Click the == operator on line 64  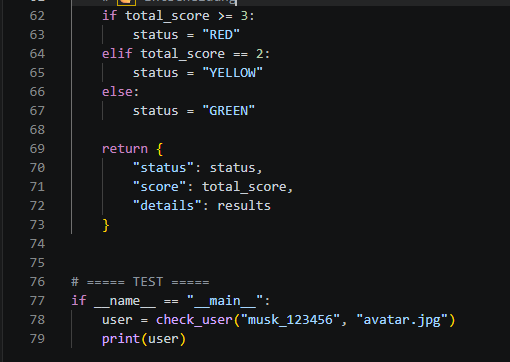tap(240, 54)
